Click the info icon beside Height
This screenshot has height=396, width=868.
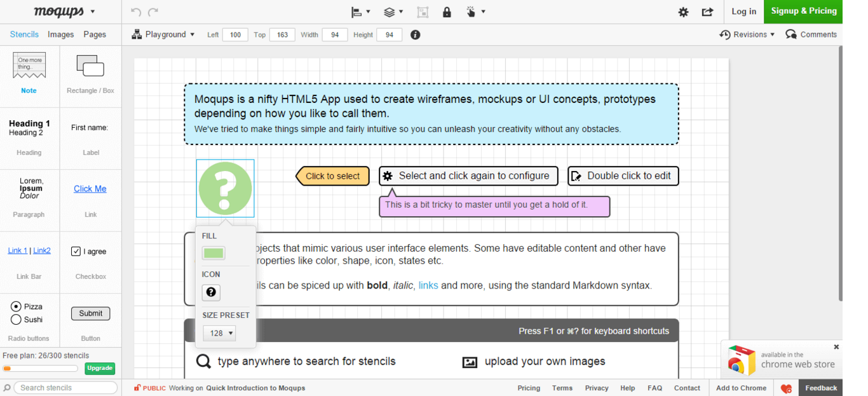(416, 35)
